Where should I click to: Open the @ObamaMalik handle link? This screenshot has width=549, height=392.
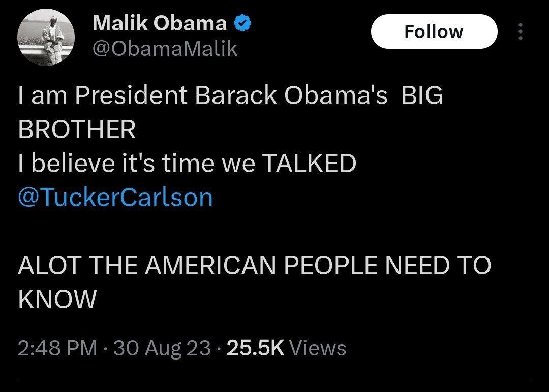pos(165,49)
